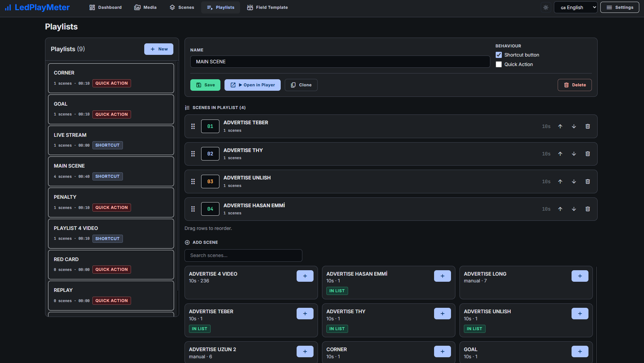The image size is (644, 363).
Task: Uncheck the Shortcut button checkbox
Action: click(x=499, y=55)
